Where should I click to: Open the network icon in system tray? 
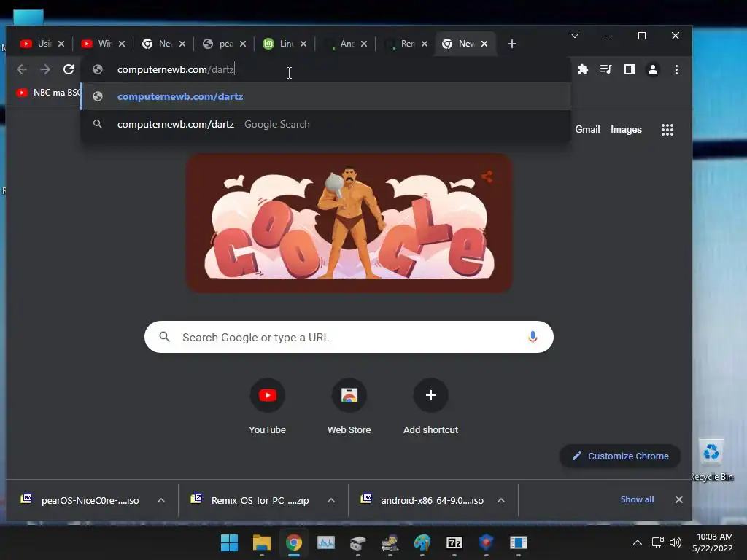658,542
